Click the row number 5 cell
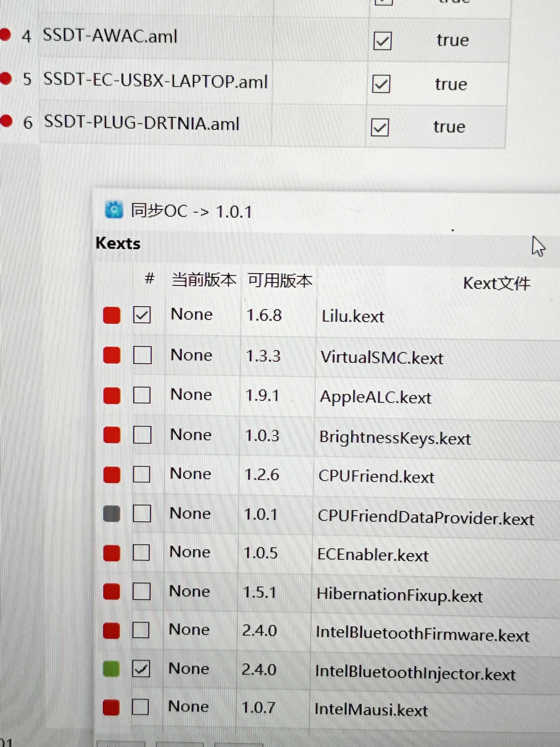560x747 pixels. pos(27,80)
